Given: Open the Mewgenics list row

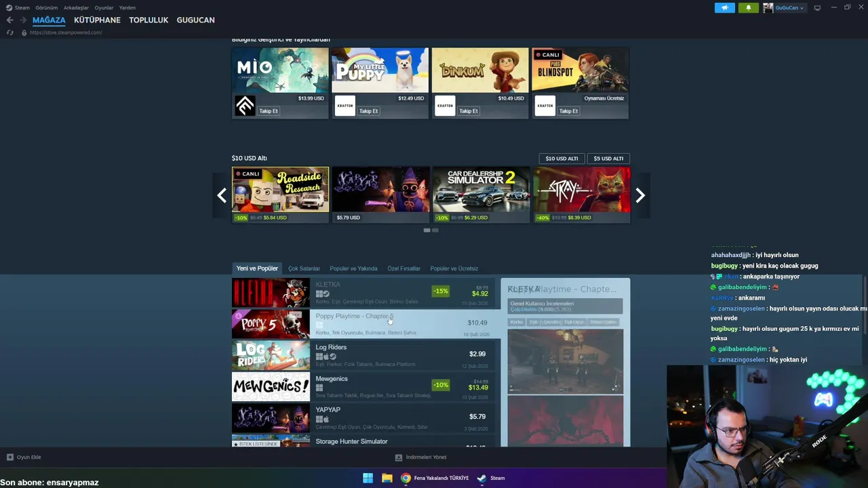Looking at the screenshot, I should pos(363,386).
